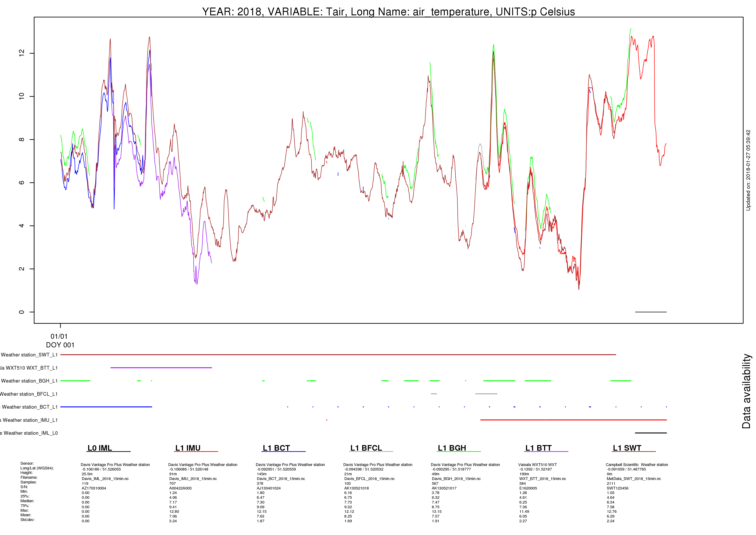756x535 pixels.
Task: Click serial number AK130521018
Action: click(357, 488)
